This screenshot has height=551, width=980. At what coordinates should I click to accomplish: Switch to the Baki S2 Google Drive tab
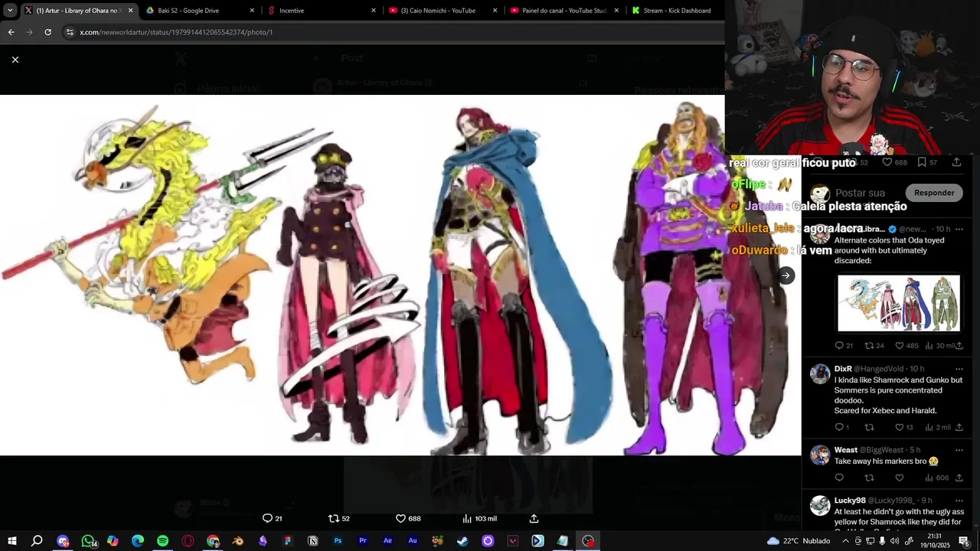pos(198,11)
